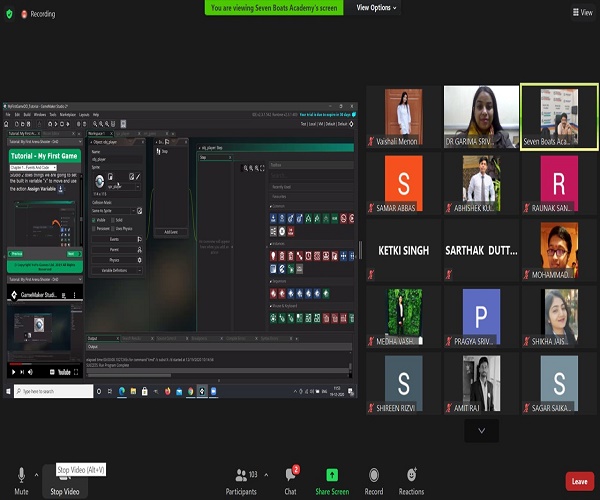This screenshot has width=600, height=500.
Task: Click the Variable Definitions button
Action: tap(114, 270)
